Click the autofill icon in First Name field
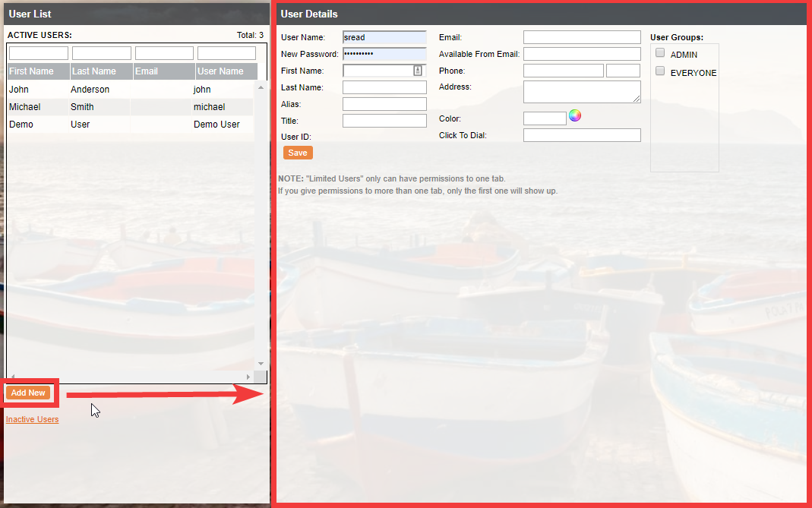 pos(417,71)
